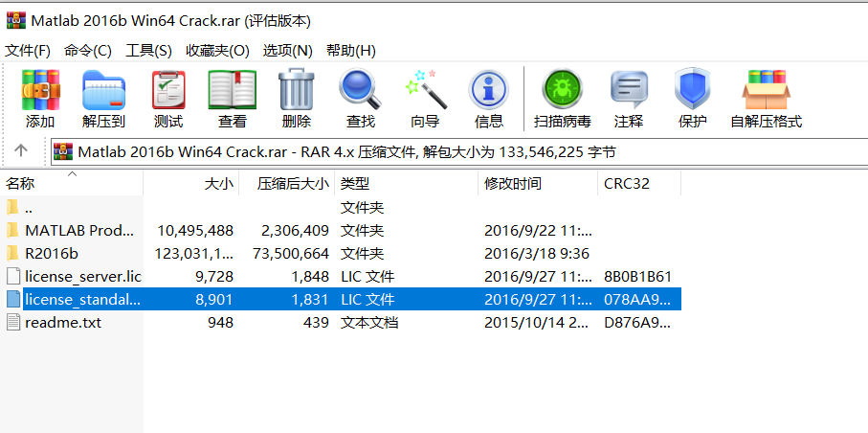The image size is (868, 433).
Task: Click the 保护 (Protect) shield icon
Action: (693, 89)
